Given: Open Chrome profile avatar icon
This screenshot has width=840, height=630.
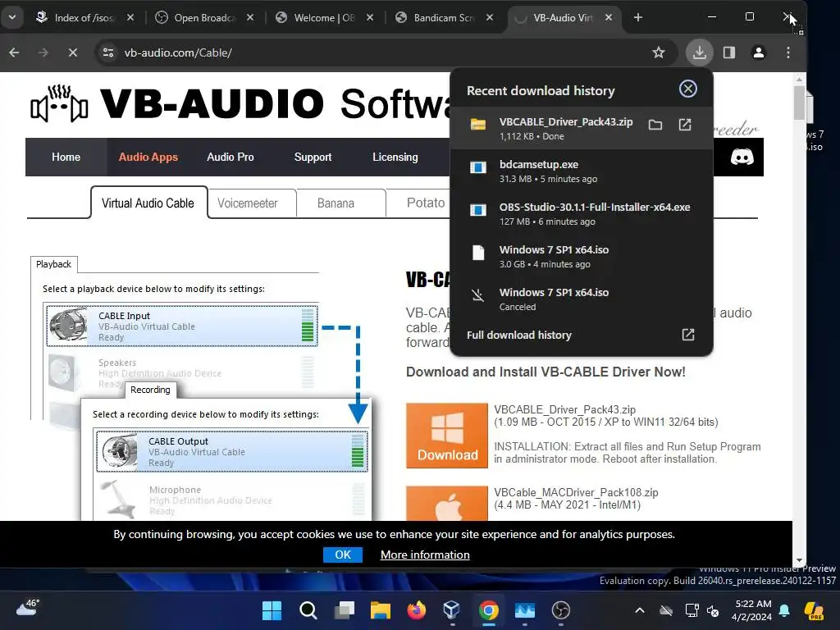Looking at the screenshot, I should [759, 52].
